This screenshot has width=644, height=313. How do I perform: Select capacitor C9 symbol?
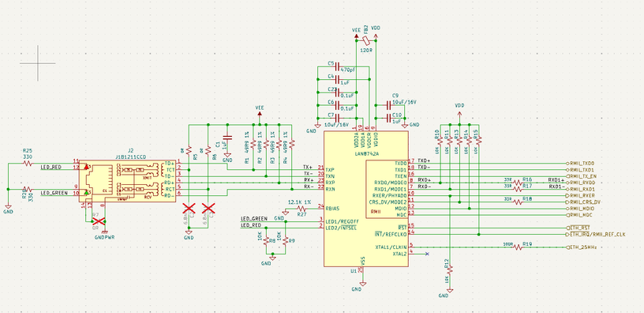pyautogui.click(x=389, y=105)
